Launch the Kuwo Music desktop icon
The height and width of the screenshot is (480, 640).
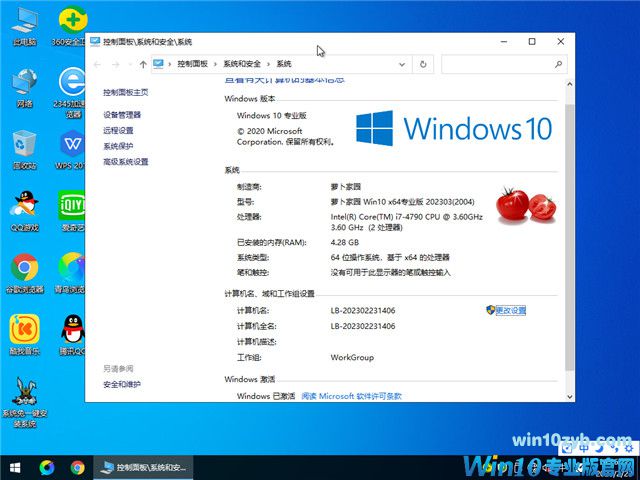point(25,335)
